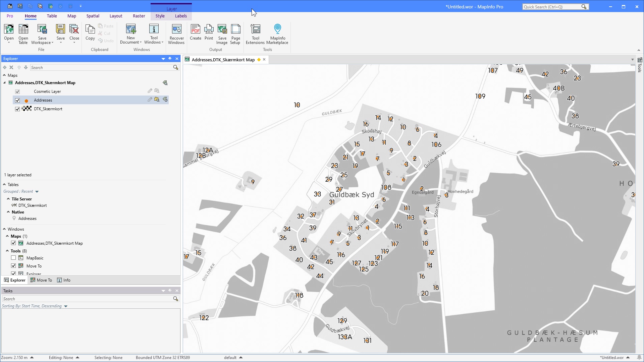Click the DTK_Skærmkort checkered raster style swatch

(x=26, y=109)
